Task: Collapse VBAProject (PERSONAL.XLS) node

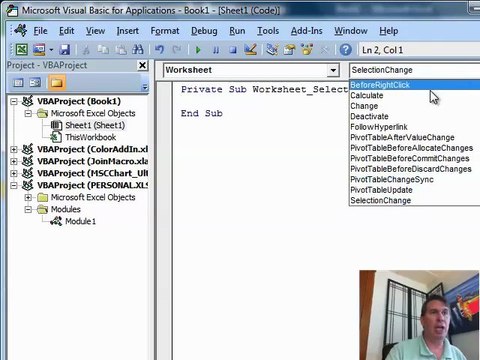Action: pos(14,185)
